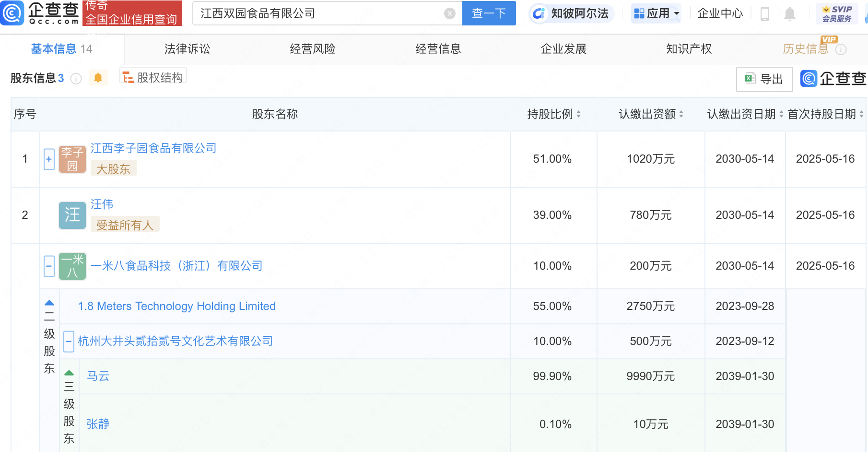Switch to the 经营信息 tab
868x452 pixels.
pyautogui.click(x=438, y=49)
